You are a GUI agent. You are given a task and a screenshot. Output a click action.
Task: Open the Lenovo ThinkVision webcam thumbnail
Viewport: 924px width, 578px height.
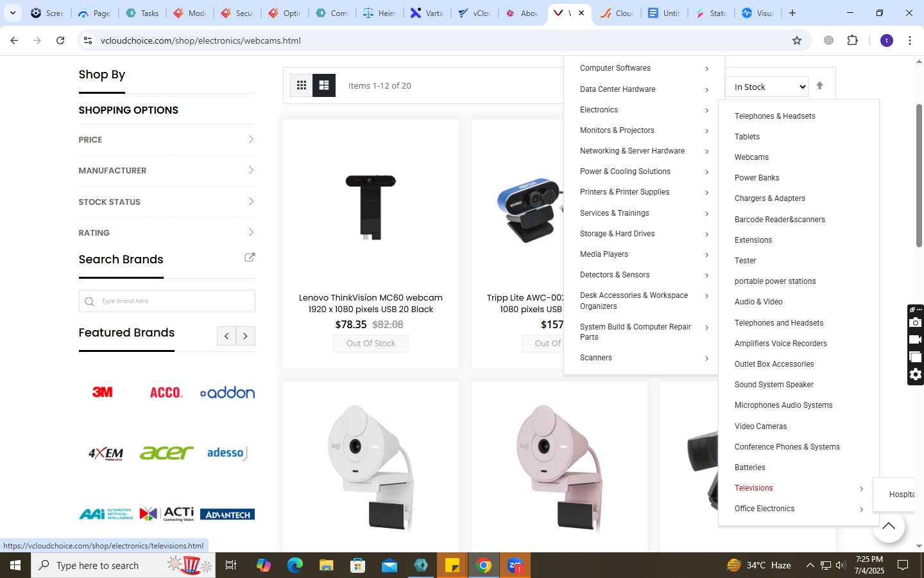[x=371, y=206]
